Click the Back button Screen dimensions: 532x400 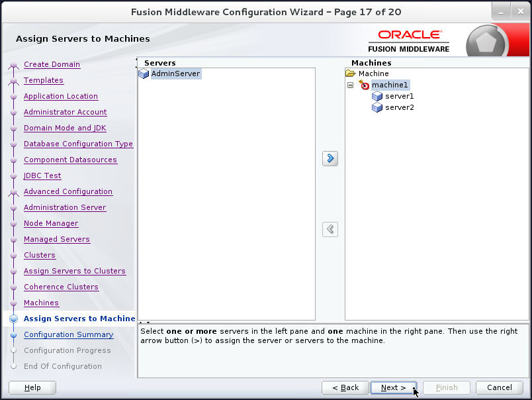coord(345,387)
